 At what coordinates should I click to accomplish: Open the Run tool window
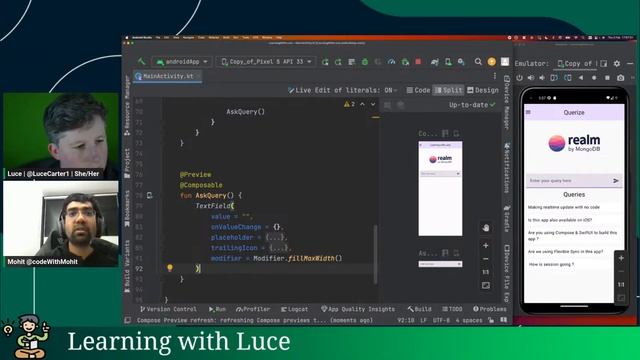click(x=217, y=309)
